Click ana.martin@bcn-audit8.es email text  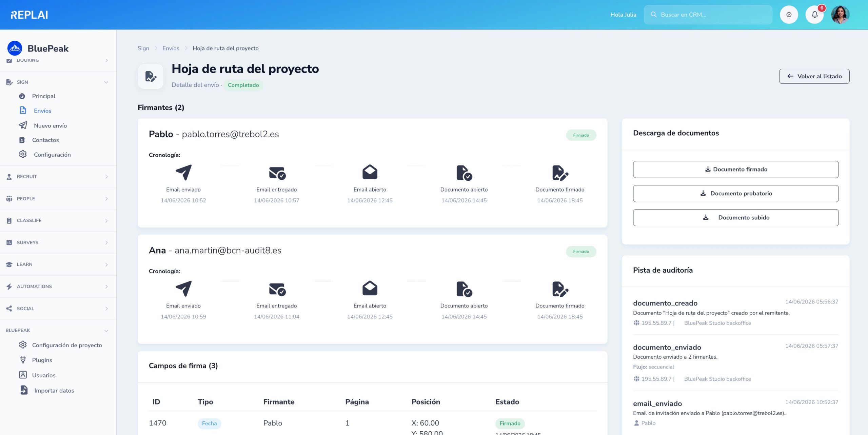click(228, 251)
